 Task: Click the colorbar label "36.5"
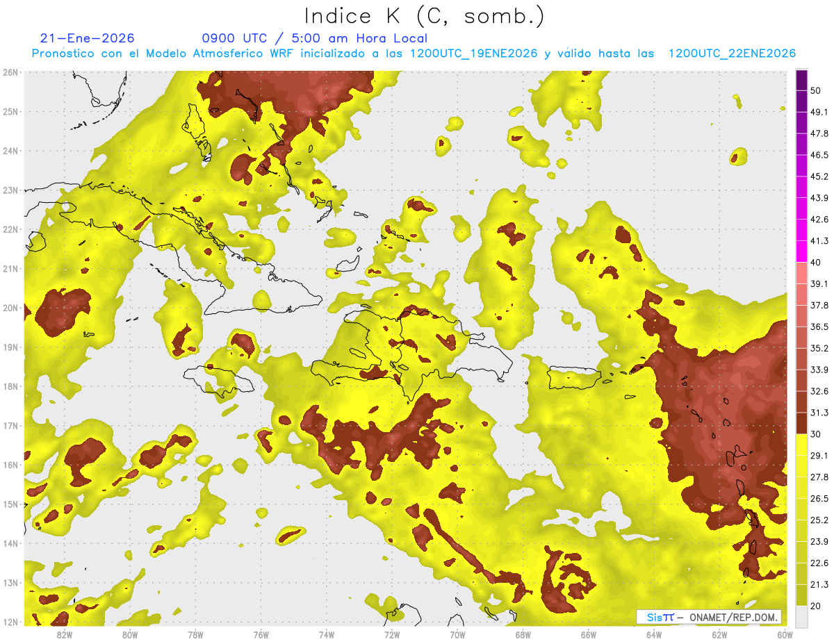pyautogui.click(x=819, y=327)
